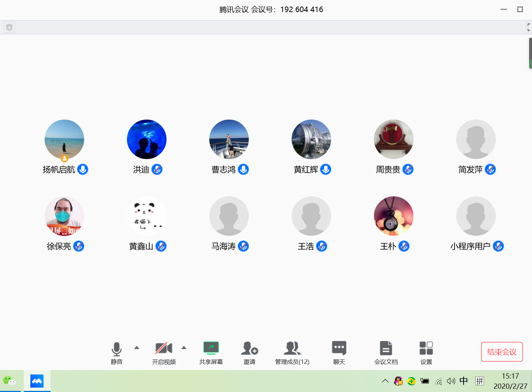This screenshot has height=392, width=532.
Task: Select 扬帆启航 beach avatar
Action: (64, 139)
